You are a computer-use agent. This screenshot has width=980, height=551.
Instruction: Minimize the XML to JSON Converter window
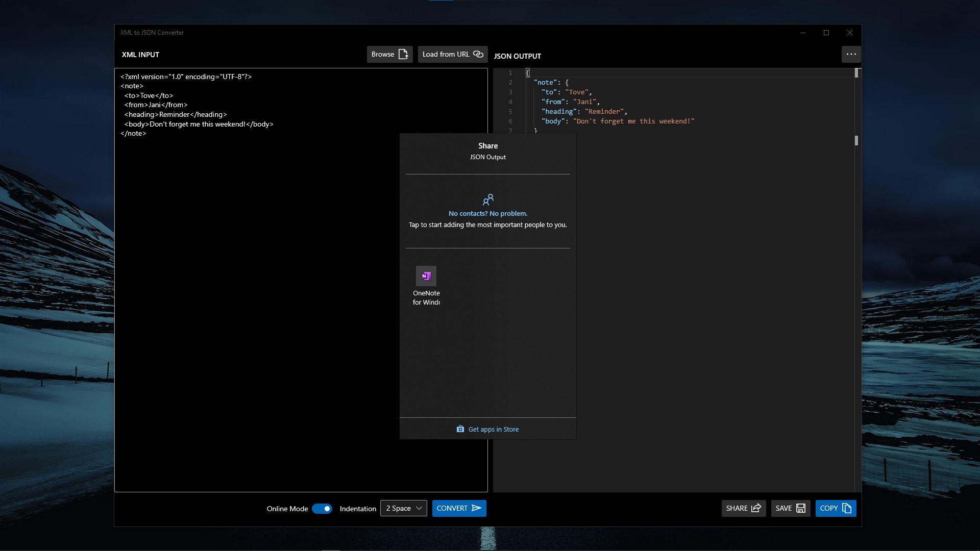coord(803,33)
